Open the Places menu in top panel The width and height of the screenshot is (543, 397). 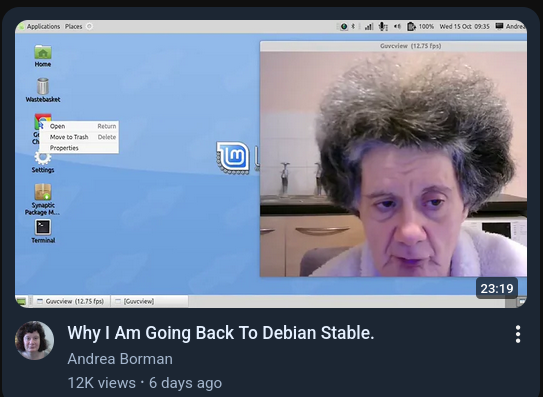[x=73, y=26]
